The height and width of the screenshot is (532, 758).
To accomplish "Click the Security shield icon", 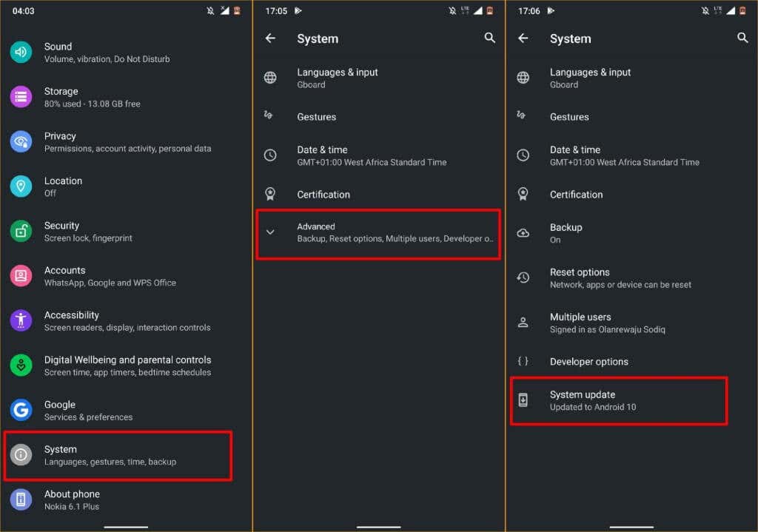I will coord(21,231).
